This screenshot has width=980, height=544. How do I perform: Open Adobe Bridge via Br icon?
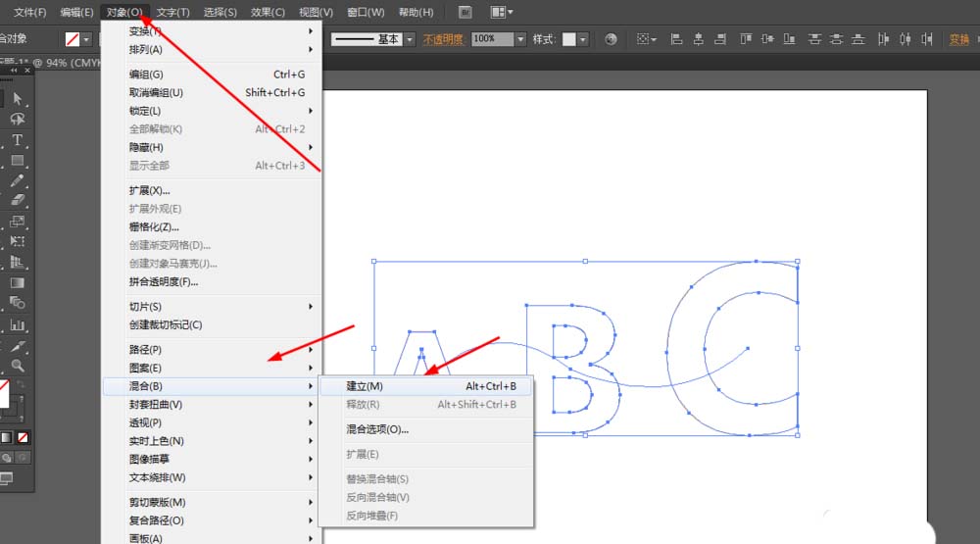tap(465, 13)
